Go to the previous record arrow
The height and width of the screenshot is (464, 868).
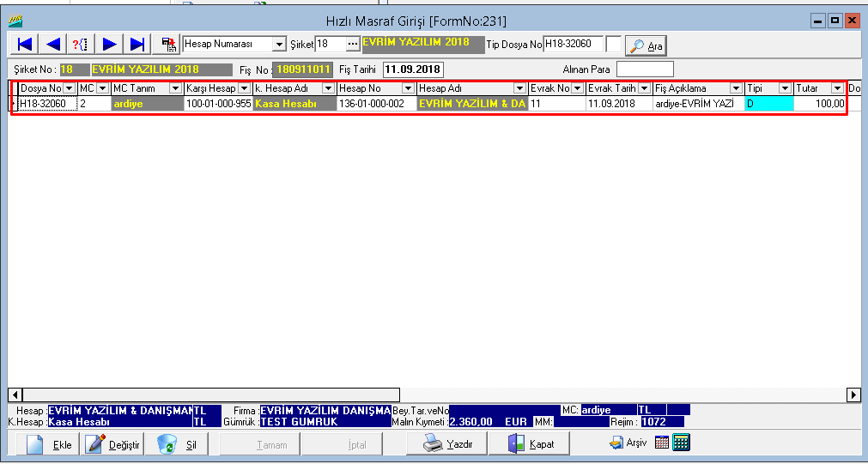53,45
